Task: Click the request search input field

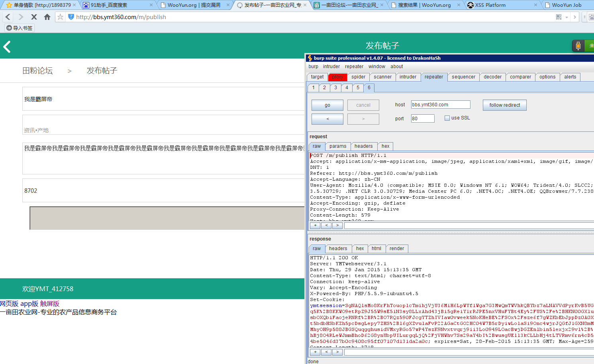Action: point(469,225)
